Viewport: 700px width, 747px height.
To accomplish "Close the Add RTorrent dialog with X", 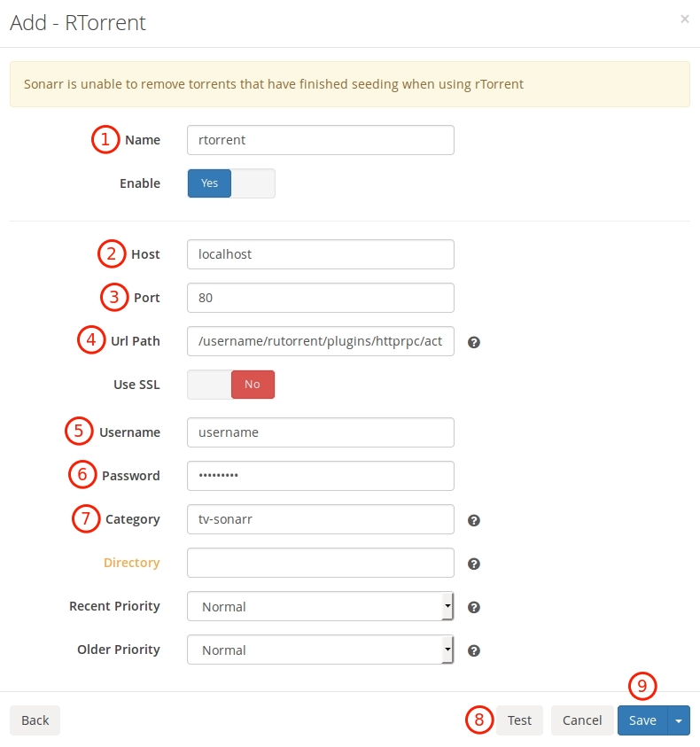I will point(685,19).
